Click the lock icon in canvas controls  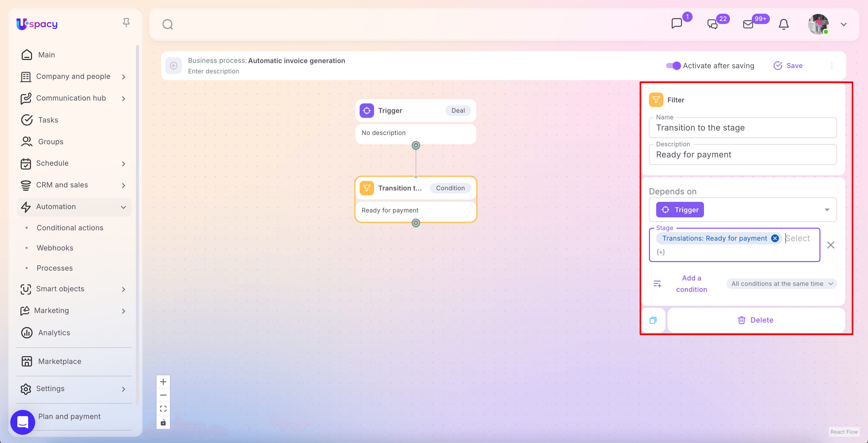[163, 422]
